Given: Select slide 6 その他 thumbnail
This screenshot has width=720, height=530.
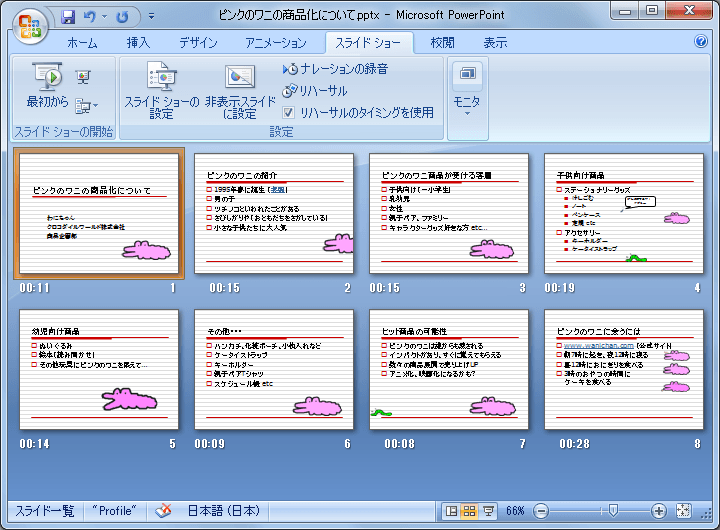Looking at the screenshot, I should [x=274, y=370].
